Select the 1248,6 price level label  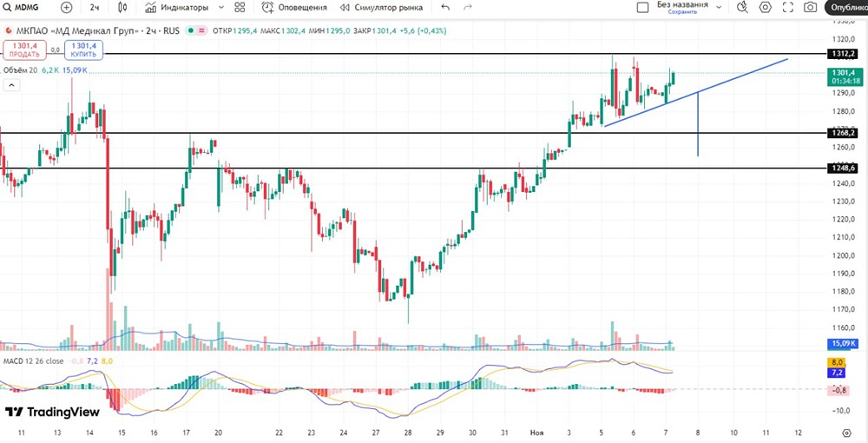pyautogui.click(x=842, y=168)
